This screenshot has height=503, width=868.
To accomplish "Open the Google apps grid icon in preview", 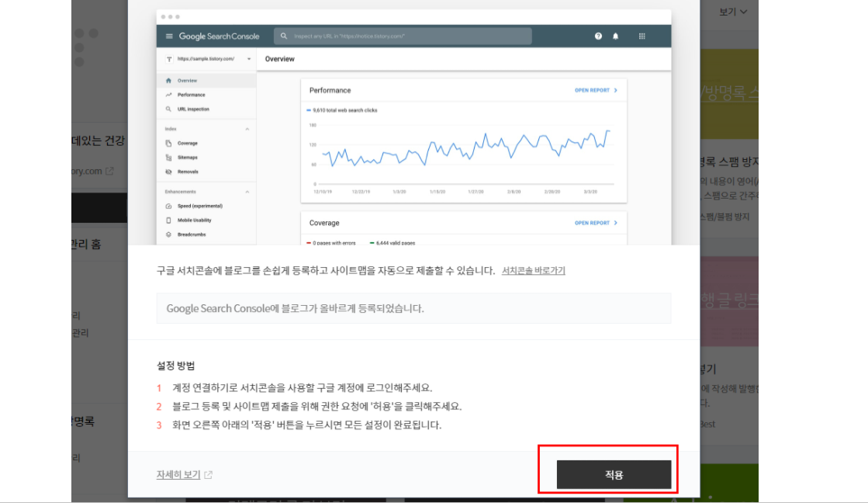I will click(641, 36).
